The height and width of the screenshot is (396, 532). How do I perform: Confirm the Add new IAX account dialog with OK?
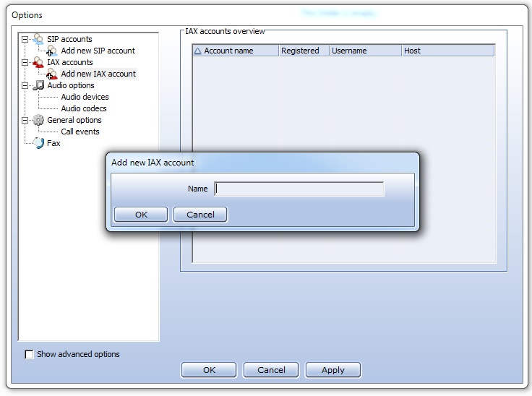tap(141, 215)
